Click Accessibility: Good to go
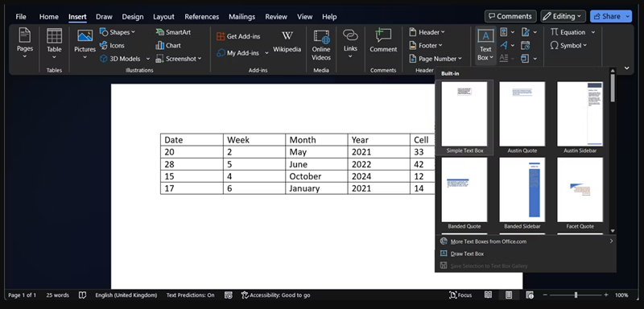Image resolution: width=644 pixels, height=309 pixels. click(x=275, y=295)
